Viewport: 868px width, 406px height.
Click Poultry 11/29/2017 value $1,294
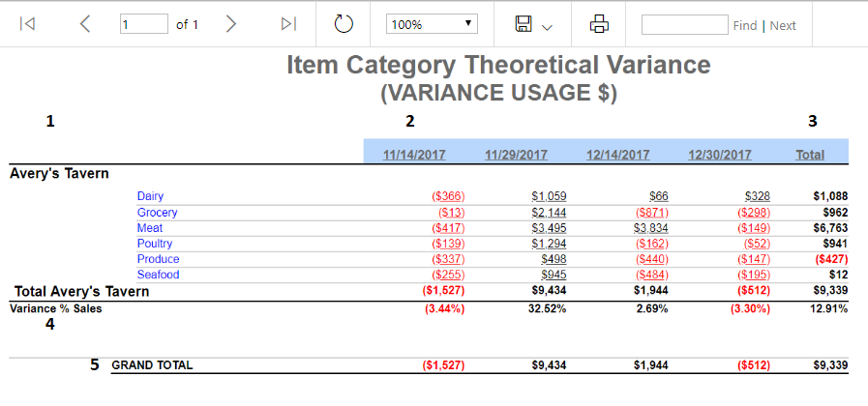point(549,244)
